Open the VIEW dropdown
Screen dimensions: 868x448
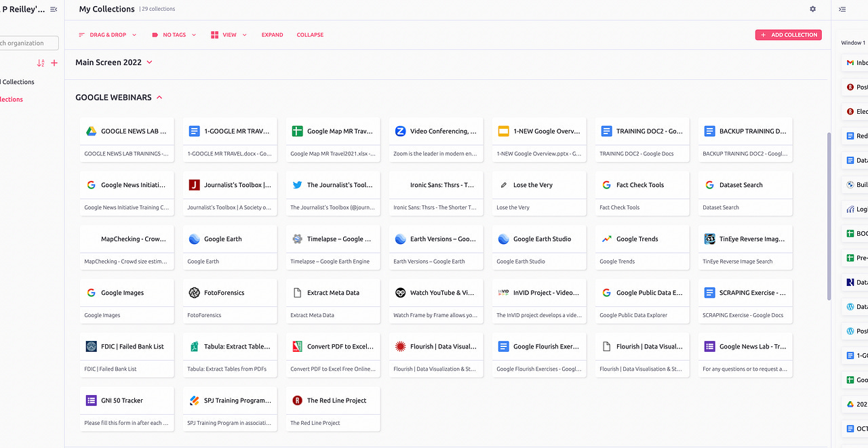pos(229,35)
